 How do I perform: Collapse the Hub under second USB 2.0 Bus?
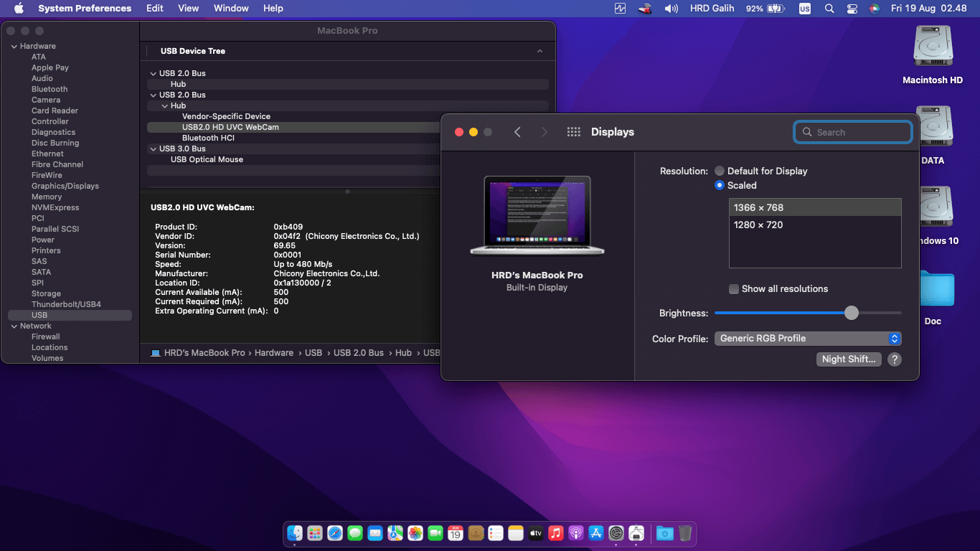[x=165, y=105]
